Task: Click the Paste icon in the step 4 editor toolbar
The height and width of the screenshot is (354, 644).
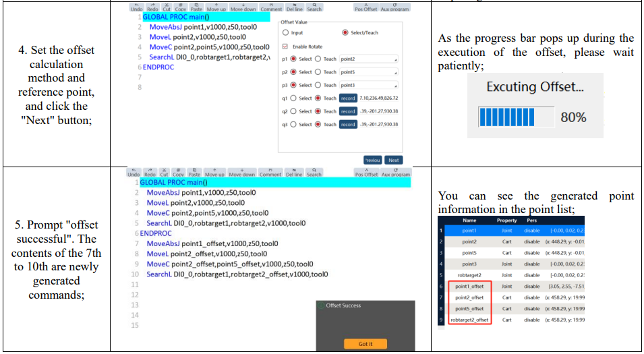Action: [196, 7]
